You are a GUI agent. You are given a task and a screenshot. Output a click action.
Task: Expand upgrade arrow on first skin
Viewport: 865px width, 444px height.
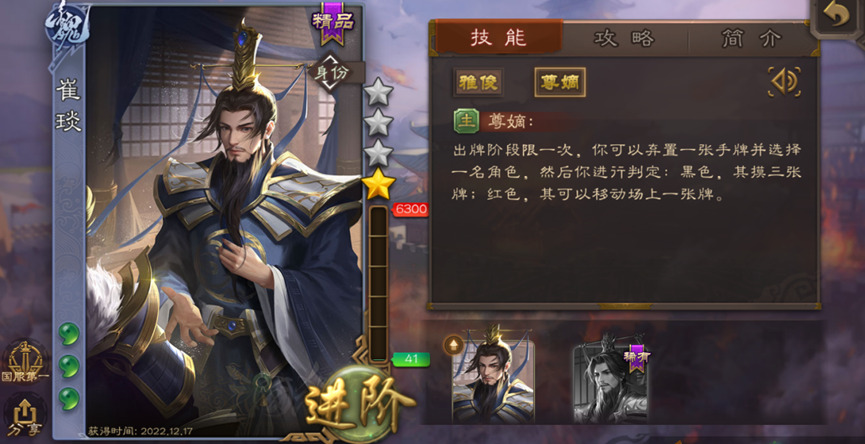tap(453, 345)
